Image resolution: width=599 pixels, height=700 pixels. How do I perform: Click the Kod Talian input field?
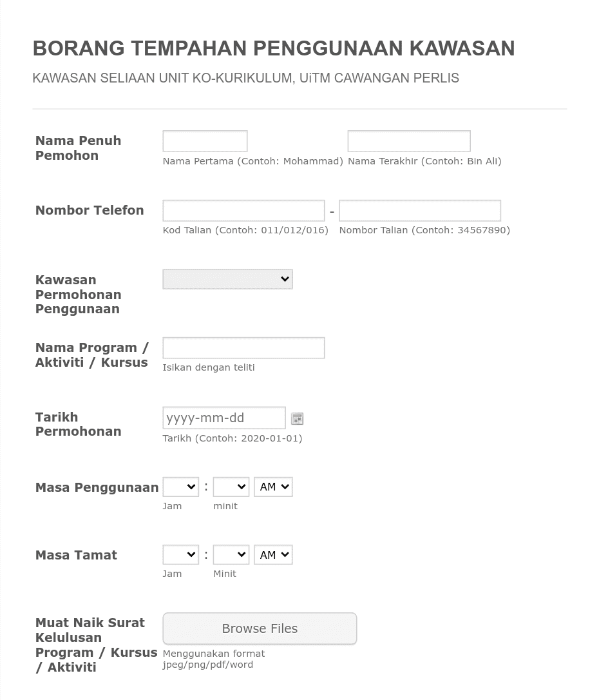(243, 210)
